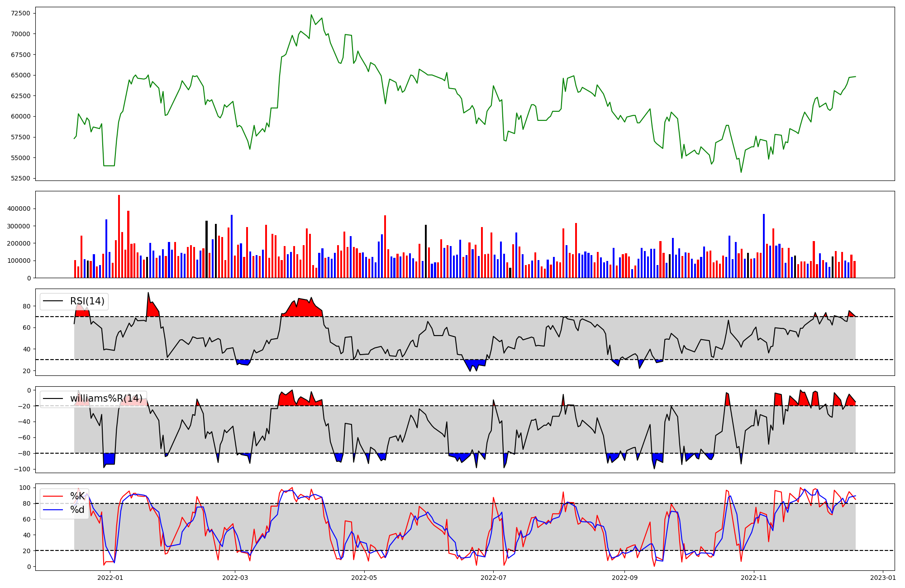The height and width of the screenshot is (588, 905).
Task: Click the 2022-11 x-axis date label
Action: click(x=754, y=578)
